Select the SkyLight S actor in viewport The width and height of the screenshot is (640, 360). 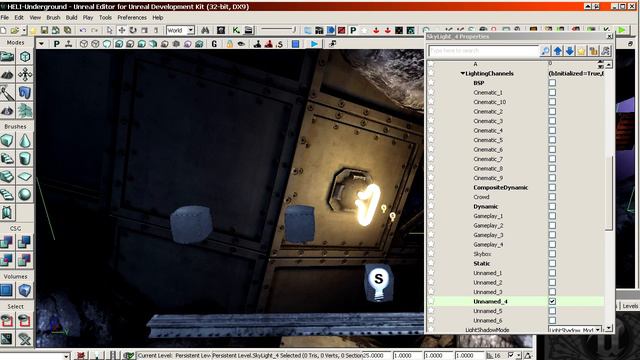tap(378, 283)
